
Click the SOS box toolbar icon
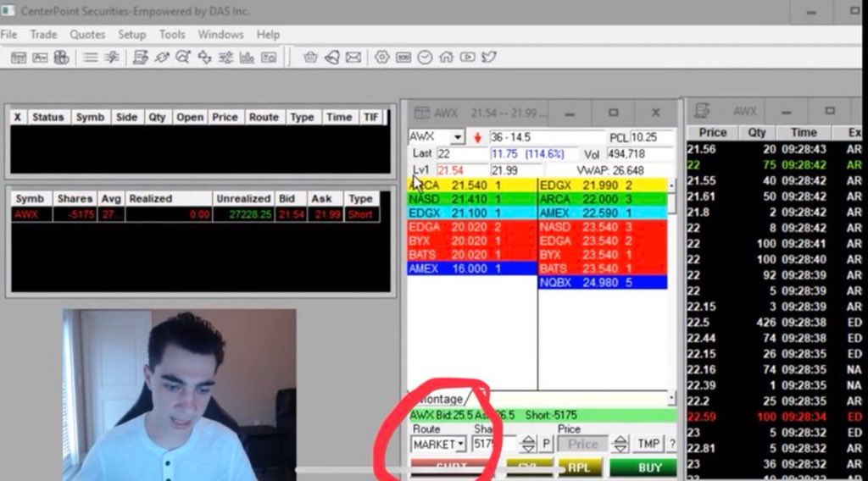[x=403, y=58]
